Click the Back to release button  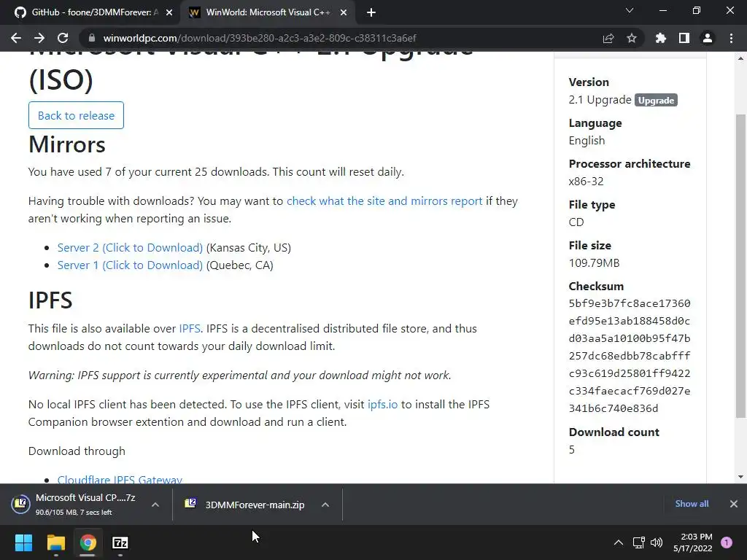click(x=76, y=115)
